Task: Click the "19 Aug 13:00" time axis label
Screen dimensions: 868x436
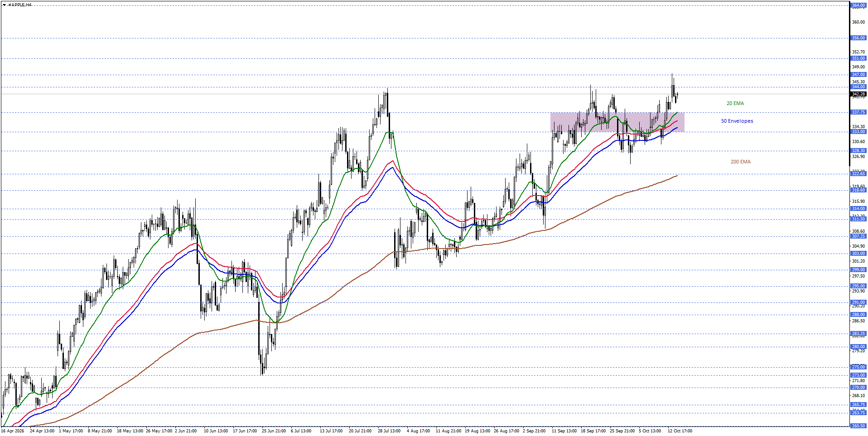Action: [477, 431]
